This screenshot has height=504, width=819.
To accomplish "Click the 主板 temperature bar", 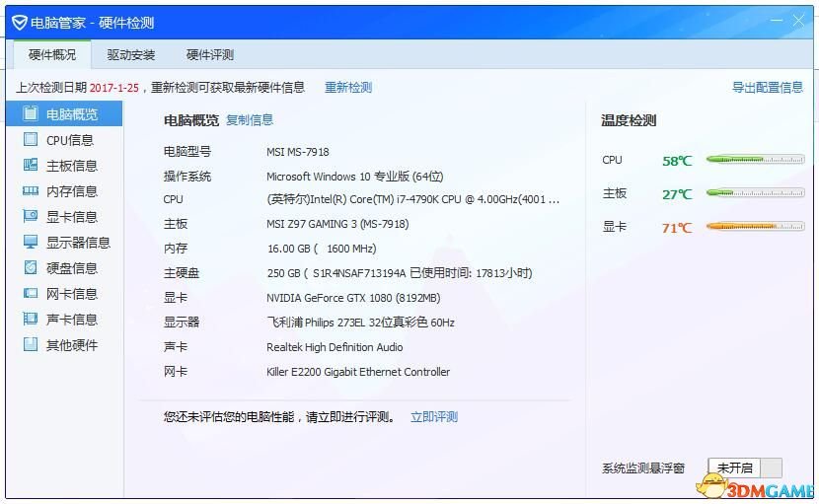I will [755, 192].
